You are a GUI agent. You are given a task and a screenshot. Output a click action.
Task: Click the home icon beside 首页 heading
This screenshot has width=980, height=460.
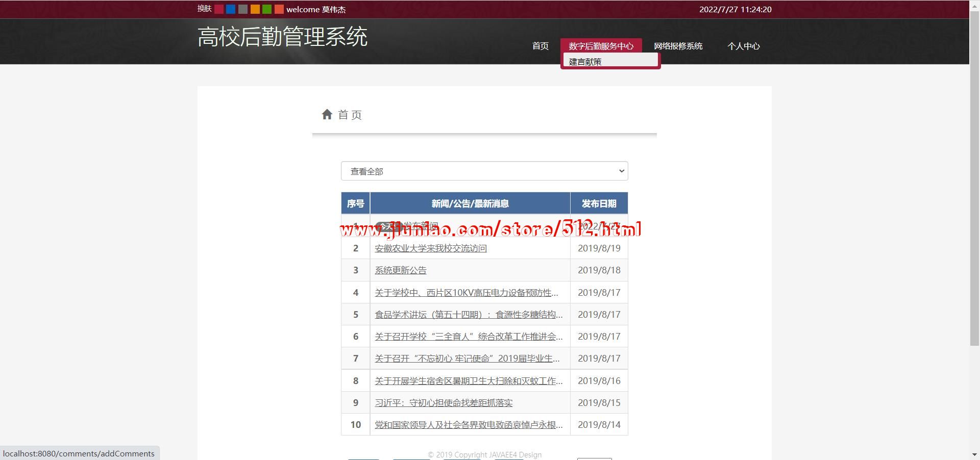327,115
